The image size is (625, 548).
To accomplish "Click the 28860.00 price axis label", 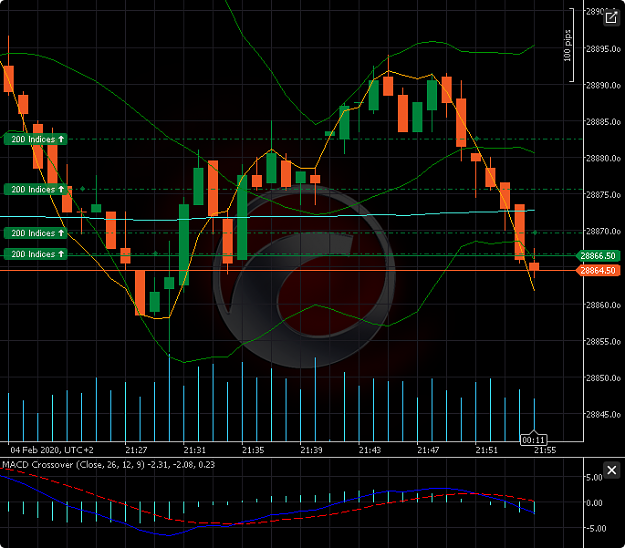I will 603,305.
